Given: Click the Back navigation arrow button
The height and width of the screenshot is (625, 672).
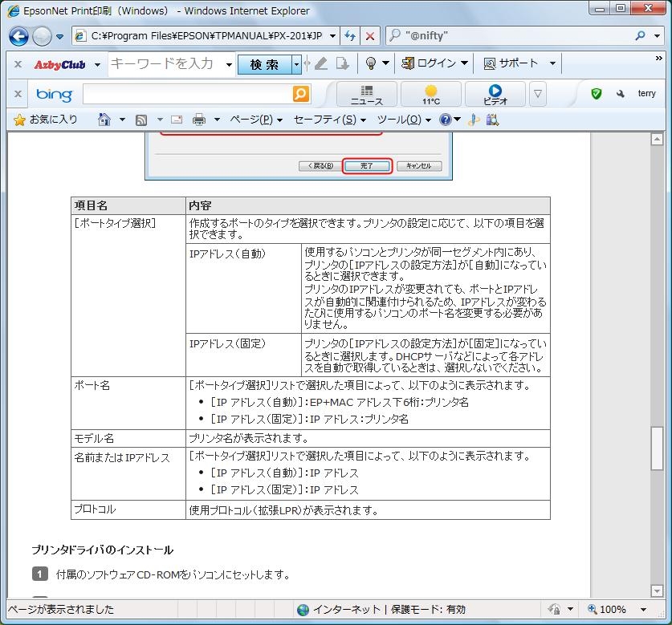Looking at the screenshot, I should click(x=18, y=36).
